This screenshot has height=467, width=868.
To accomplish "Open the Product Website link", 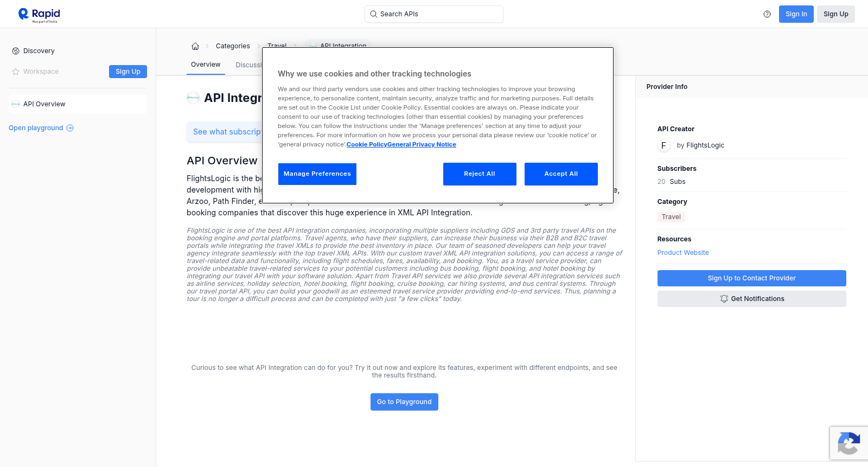I will click(683, 253).
